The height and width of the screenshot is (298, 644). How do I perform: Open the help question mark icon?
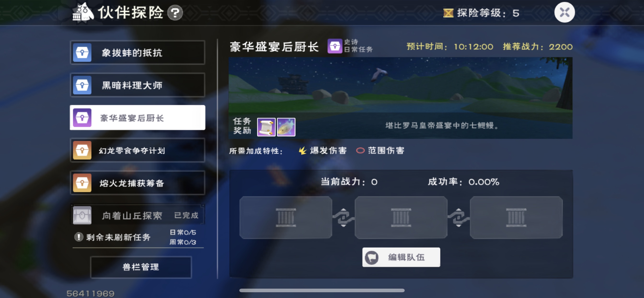175,12
